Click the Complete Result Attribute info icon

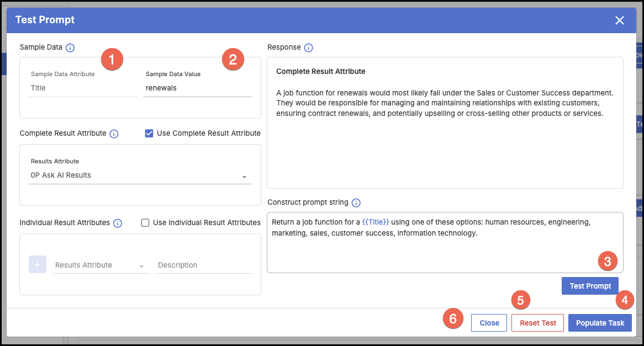tap(114, 134)
